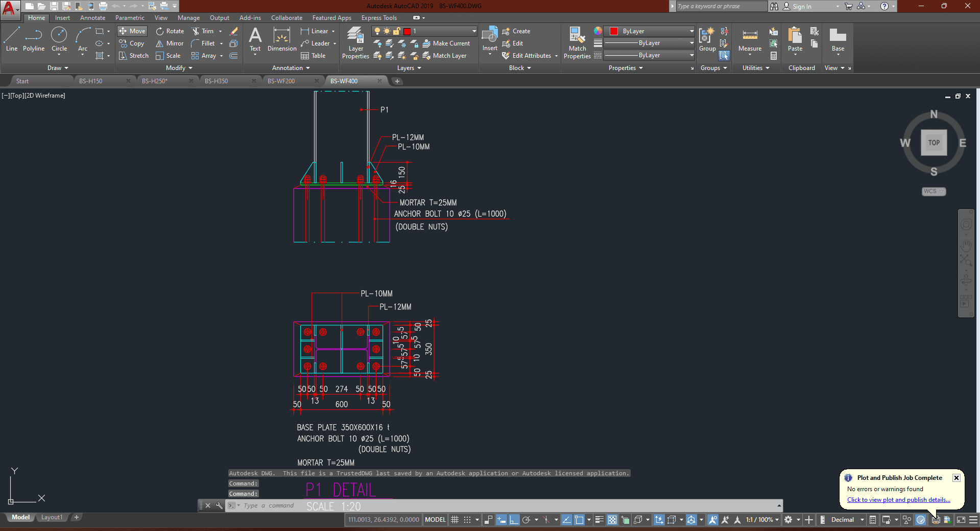Click to view plot and publish details link
This screenshot has width=980, height=531.
point(898,500)
